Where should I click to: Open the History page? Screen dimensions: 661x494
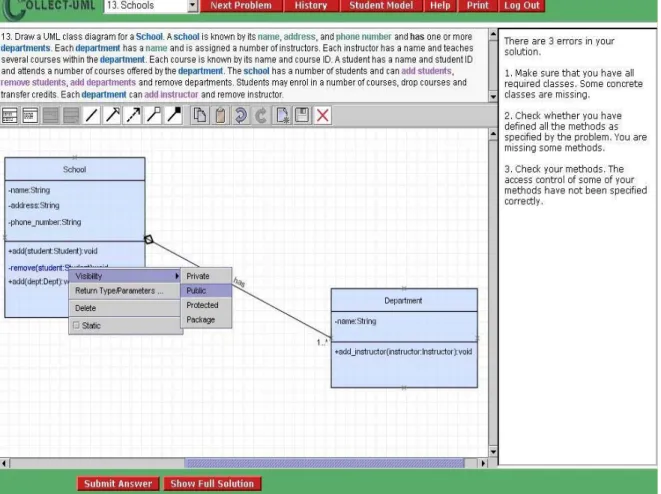311,5
